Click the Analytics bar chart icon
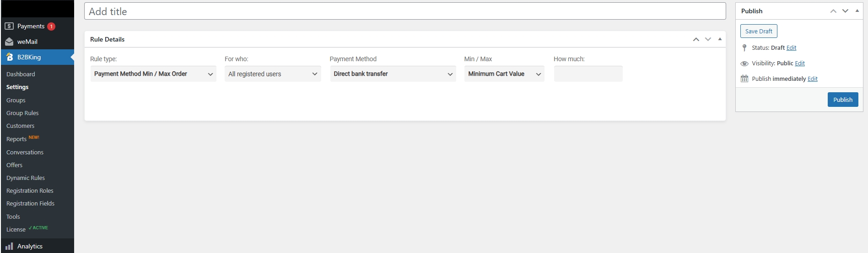The height and width of the screenshot is (253, 868). click(x=9, y=246)
